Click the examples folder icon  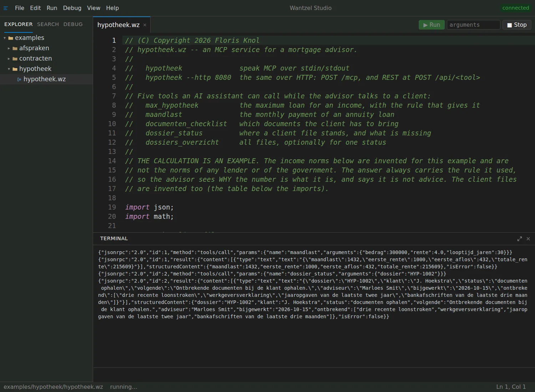[x=11, y=38]
